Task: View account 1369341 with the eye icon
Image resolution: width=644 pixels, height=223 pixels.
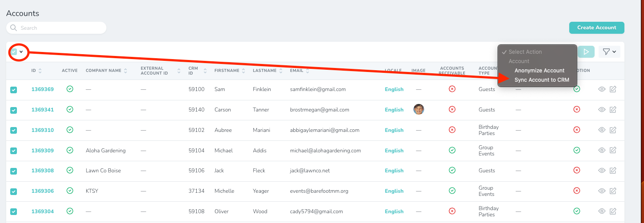Action: 602,110
